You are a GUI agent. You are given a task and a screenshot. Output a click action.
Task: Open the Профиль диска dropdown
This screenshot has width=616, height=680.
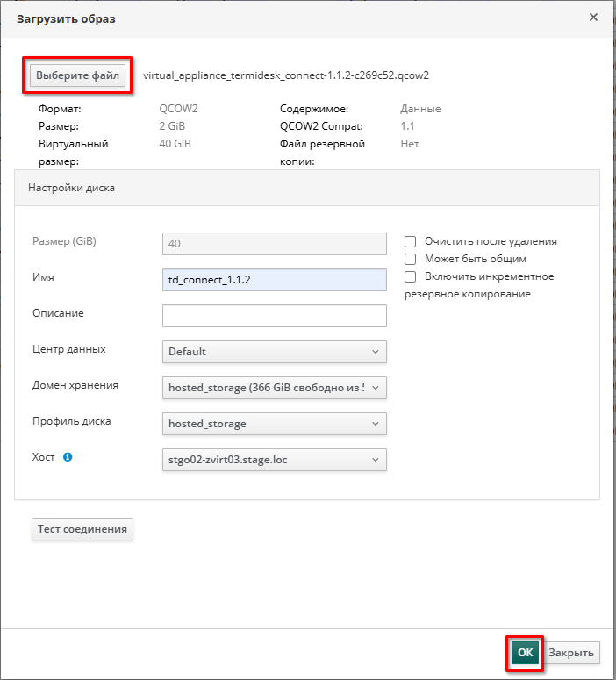click(x=274, y=424)
